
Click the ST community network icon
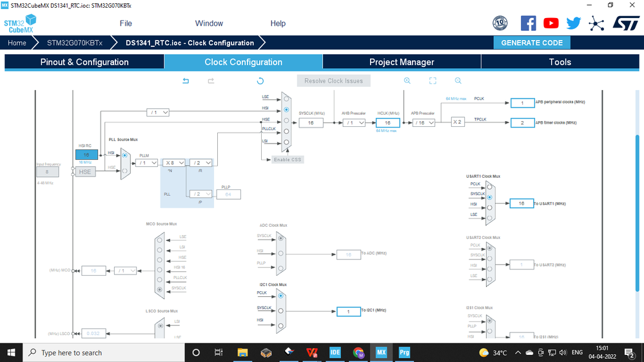tap(596, 24)
